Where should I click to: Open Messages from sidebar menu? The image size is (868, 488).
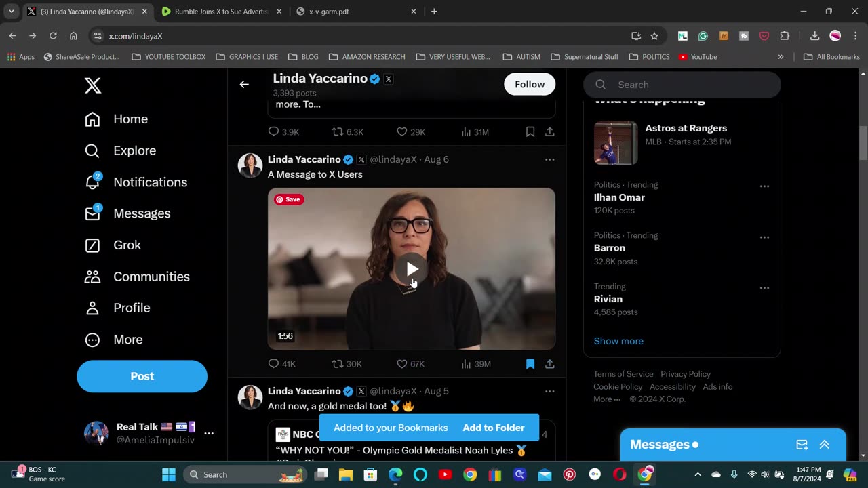click(127, 213)
